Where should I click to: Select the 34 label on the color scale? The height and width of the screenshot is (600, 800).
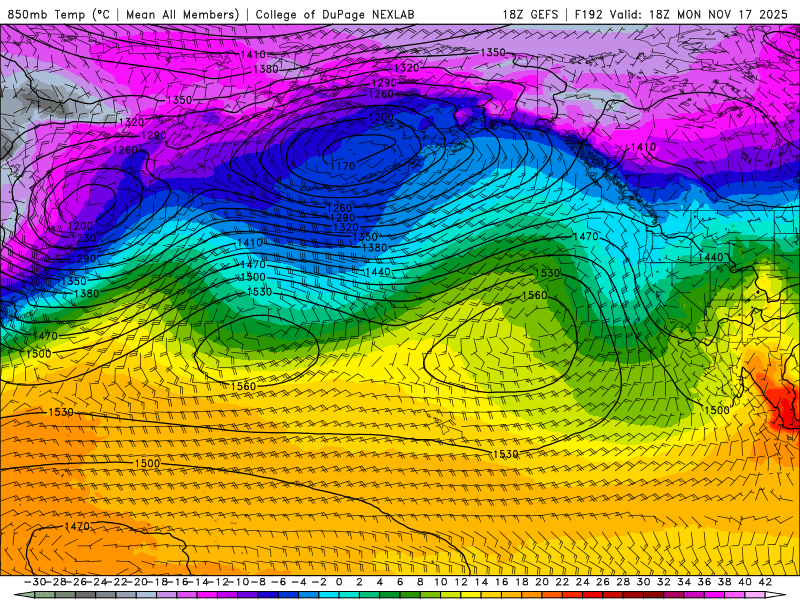[x=684, y=582]
